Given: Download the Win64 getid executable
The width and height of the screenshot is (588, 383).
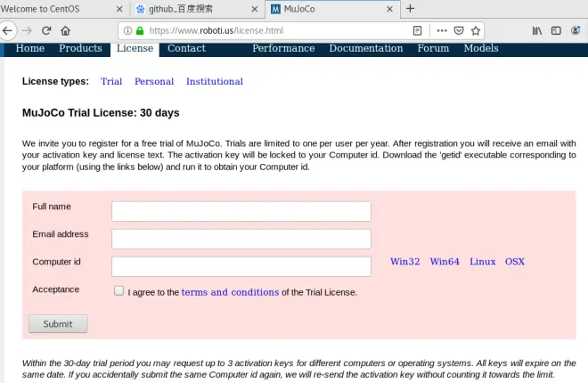Looking at the screenshot, I should pyautogui.click(x=445, y=262).
